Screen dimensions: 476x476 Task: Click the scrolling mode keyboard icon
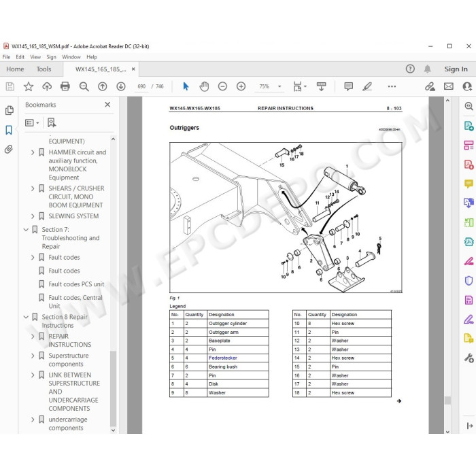(321, 86)
